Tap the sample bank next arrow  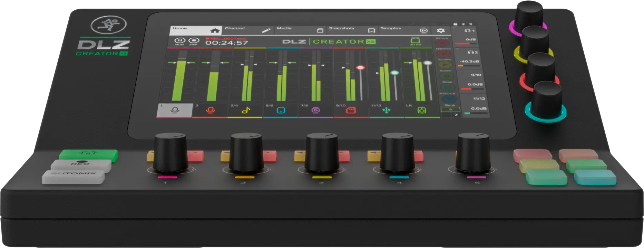[456, 114]
